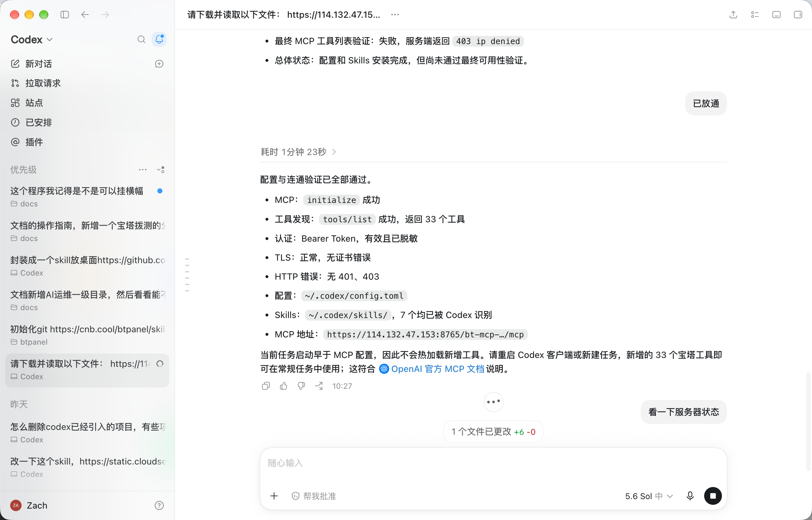This screenshot has height=520, width=812.
Task: Open 优先级 section more-options dots
Action: tap(143, 170)
